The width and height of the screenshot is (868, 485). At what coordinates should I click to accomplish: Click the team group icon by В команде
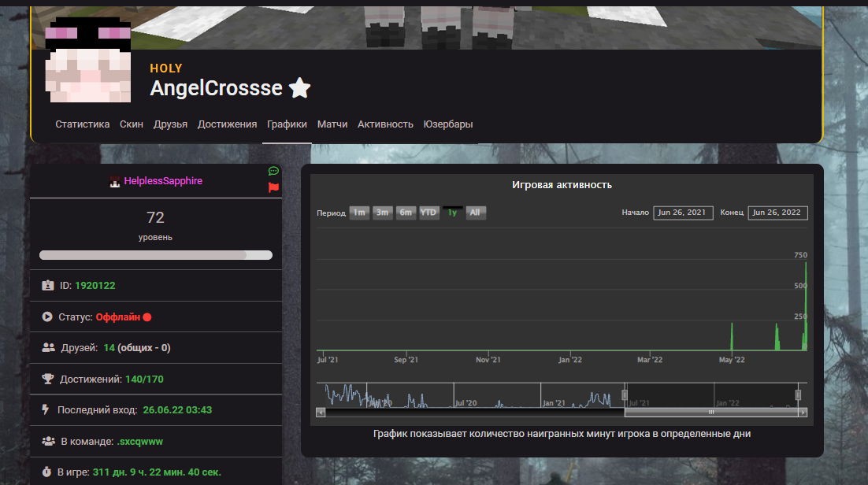coord(47,441)
